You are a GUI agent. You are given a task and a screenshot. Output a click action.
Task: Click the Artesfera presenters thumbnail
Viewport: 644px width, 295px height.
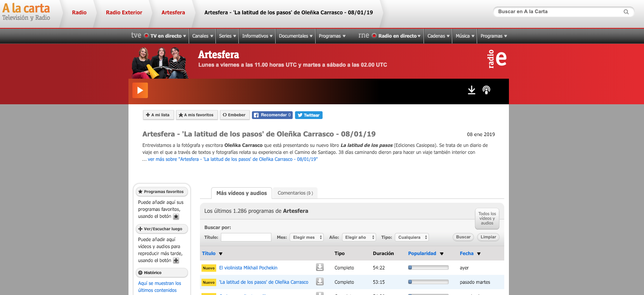(x=160, y=62)
